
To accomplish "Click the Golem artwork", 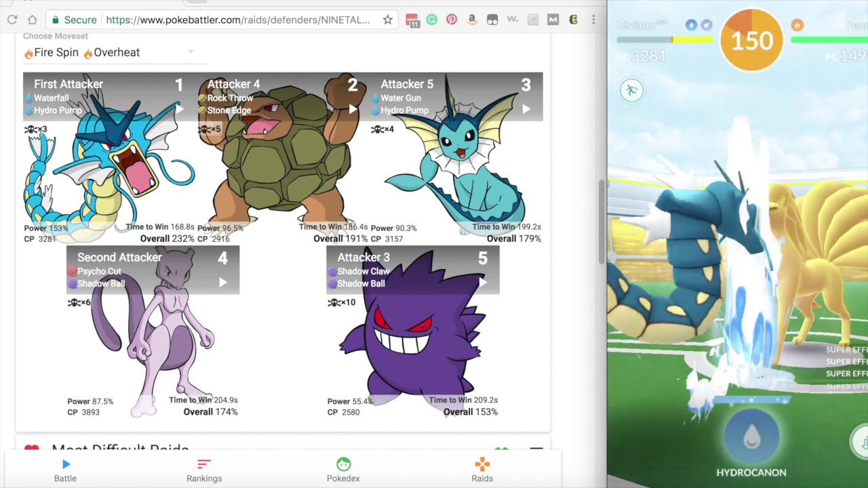I will 281,156.
